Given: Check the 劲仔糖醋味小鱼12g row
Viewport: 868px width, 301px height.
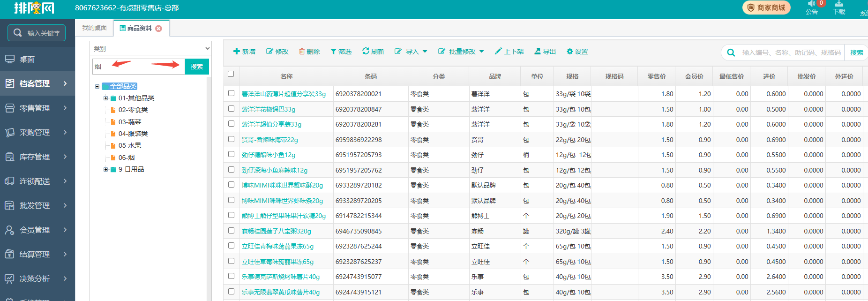Looking at the screenshot, I should [231, 154].
